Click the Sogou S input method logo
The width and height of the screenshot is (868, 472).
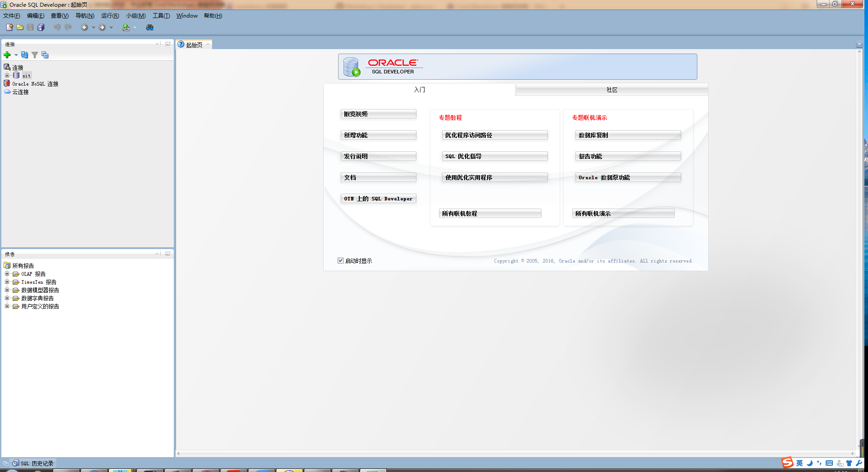787,463
